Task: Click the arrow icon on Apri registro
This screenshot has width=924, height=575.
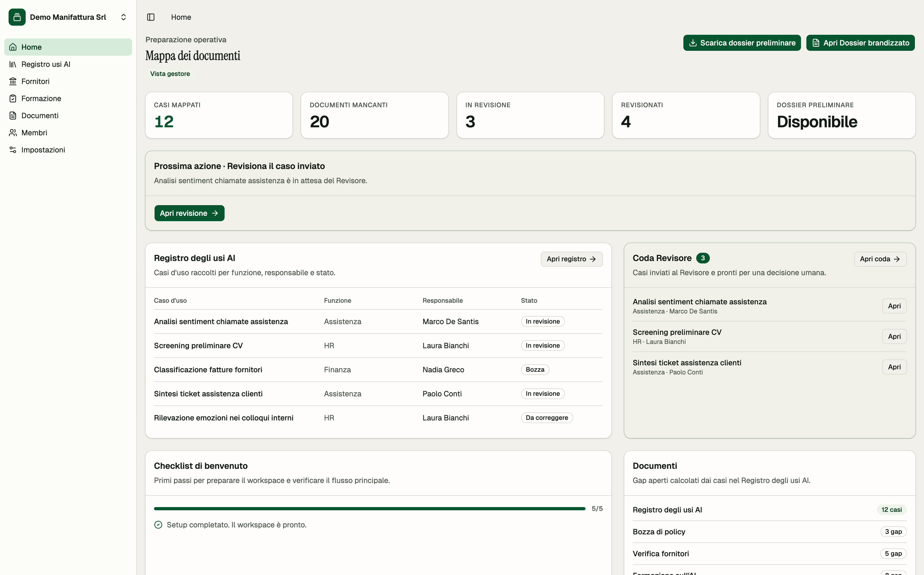Action: (592, 259)
